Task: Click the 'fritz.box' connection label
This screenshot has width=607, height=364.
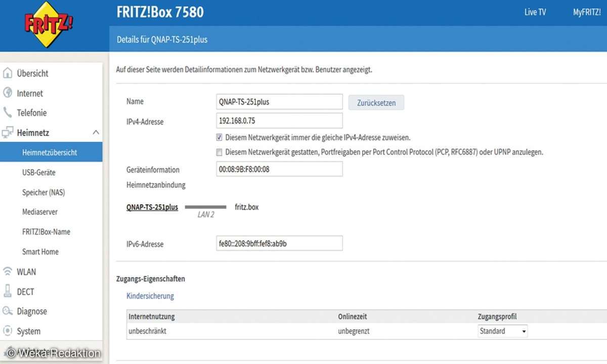Action: point(247,207)
